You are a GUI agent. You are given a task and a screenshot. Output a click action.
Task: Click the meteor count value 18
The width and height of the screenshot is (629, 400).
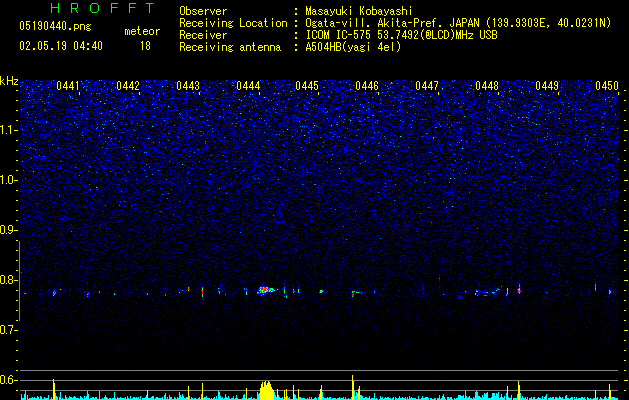[x=145, y=46]
